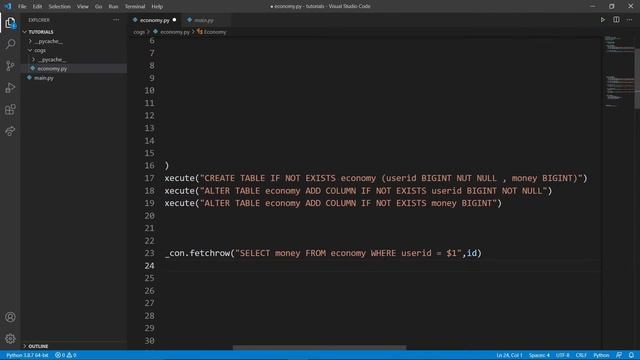Expand the __pycache__ folder inside cogs

33,60
